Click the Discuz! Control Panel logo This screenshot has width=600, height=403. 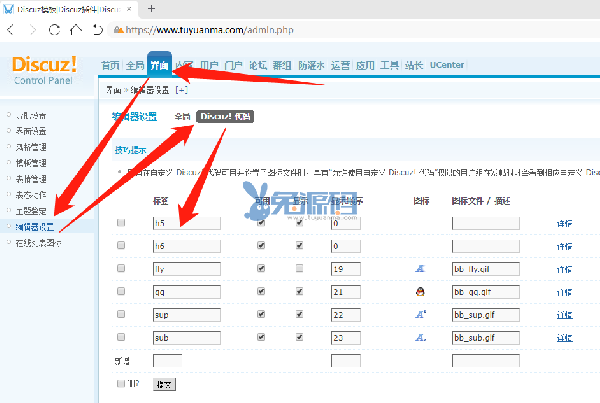click(44, 70)
